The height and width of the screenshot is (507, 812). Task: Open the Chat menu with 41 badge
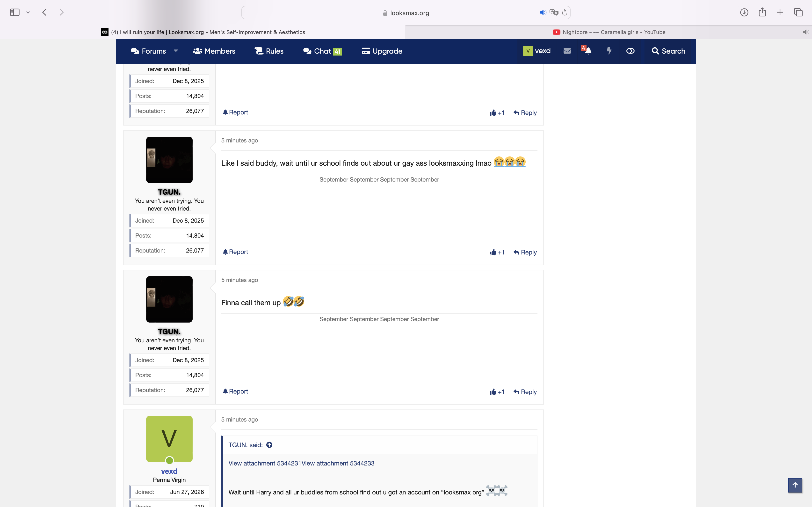322,51
